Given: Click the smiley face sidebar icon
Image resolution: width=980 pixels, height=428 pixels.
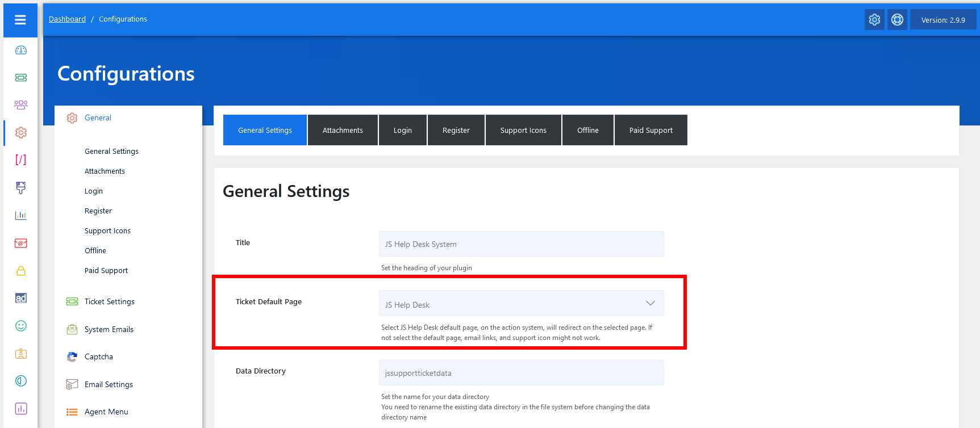Looking at the screenshot, I should [x=21, y=326].
